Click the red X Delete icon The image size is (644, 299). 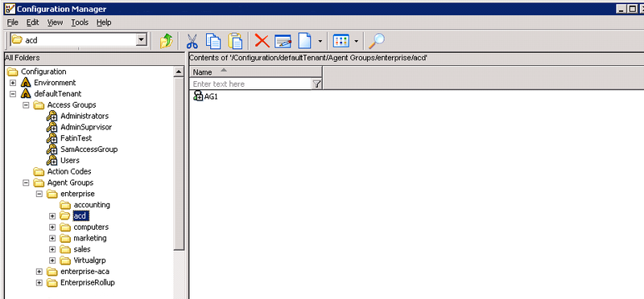pos(262,41)
